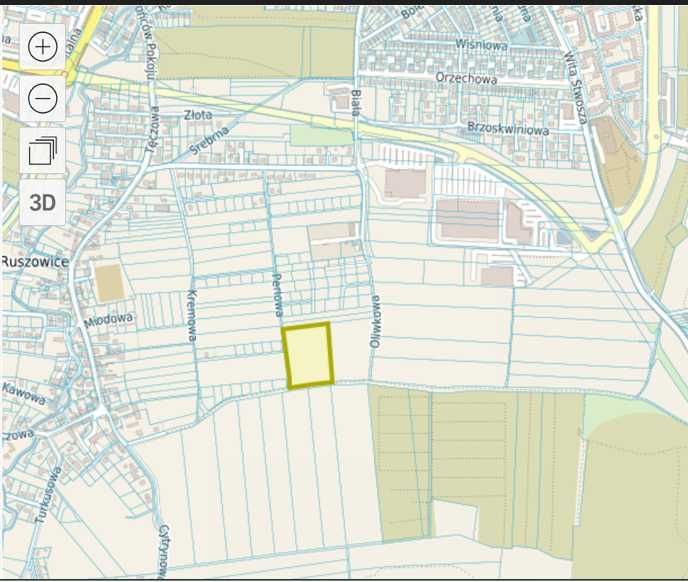This screenshot has width=688, height=582.
Task: Select the yellow highlighted parcel
Action: [308, 356]
